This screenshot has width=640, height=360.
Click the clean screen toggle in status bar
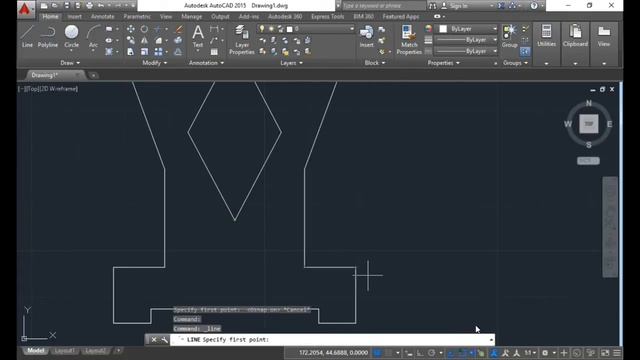[605, 353]
